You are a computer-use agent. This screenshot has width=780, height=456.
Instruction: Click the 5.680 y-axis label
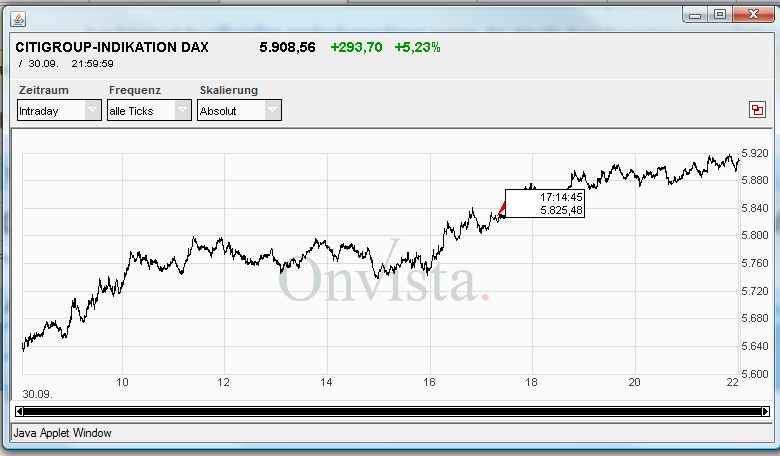[755, 318]
